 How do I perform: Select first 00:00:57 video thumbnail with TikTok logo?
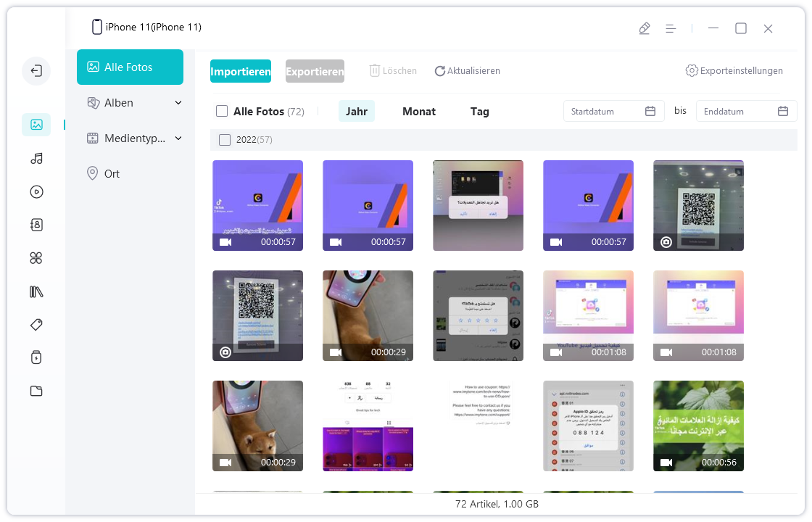tap(258, 206)
